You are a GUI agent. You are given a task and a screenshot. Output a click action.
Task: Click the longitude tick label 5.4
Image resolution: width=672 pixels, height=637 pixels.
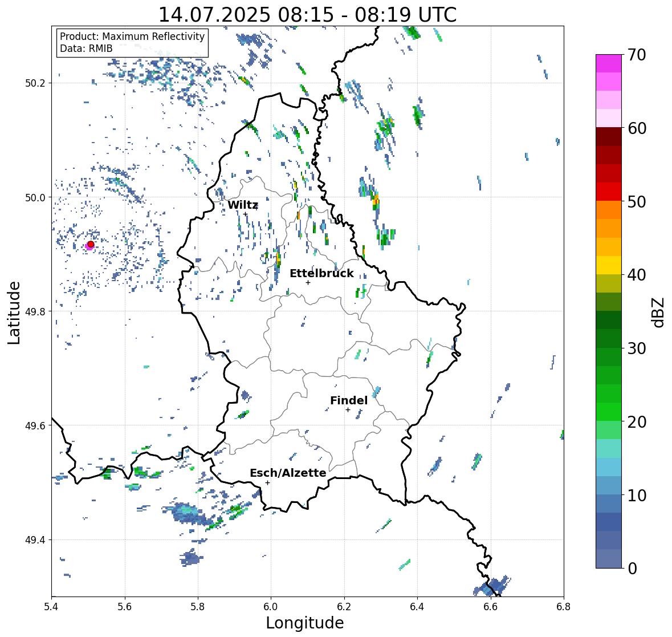pos(51,607)
